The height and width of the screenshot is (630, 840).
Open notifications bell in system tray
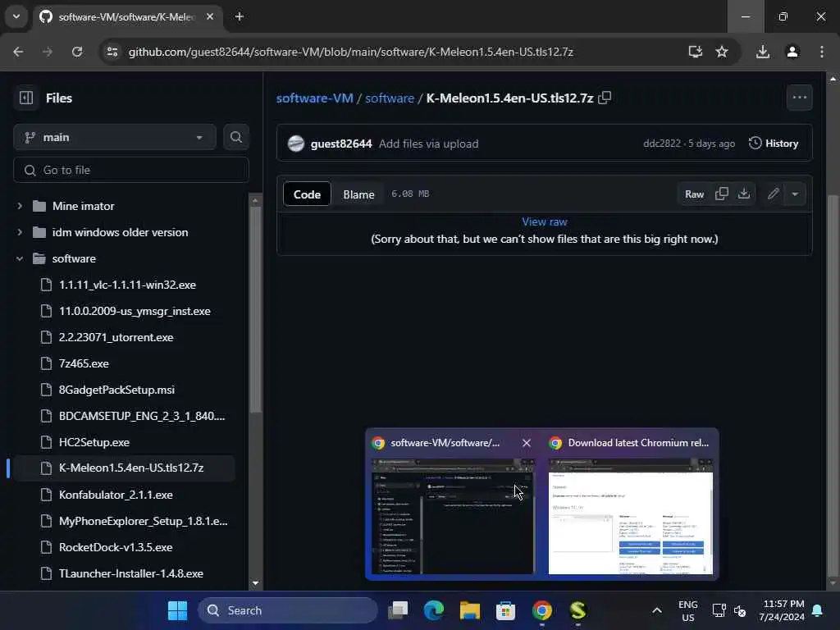pos(818,610)
